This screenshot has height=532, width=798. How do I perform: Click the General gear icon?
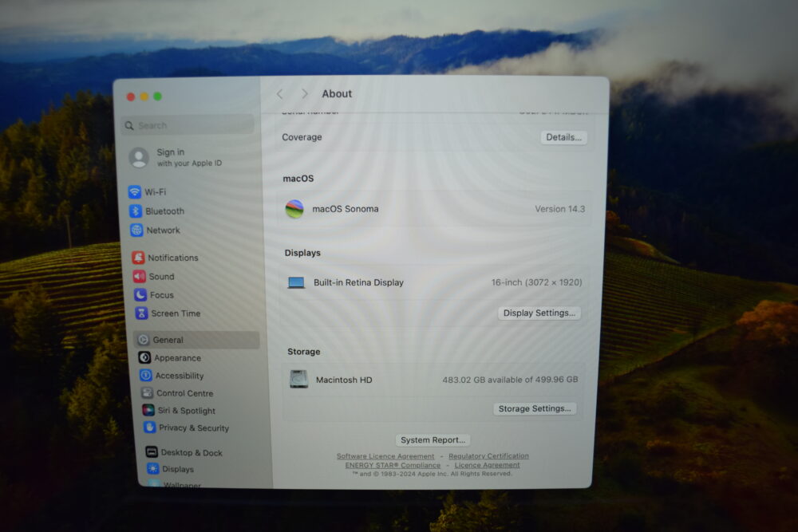point(144,340)
